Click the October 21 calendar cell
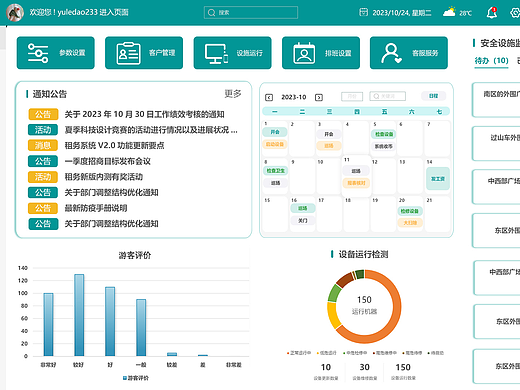The height and width of the screenshot is (390, 520). point(438,214)
